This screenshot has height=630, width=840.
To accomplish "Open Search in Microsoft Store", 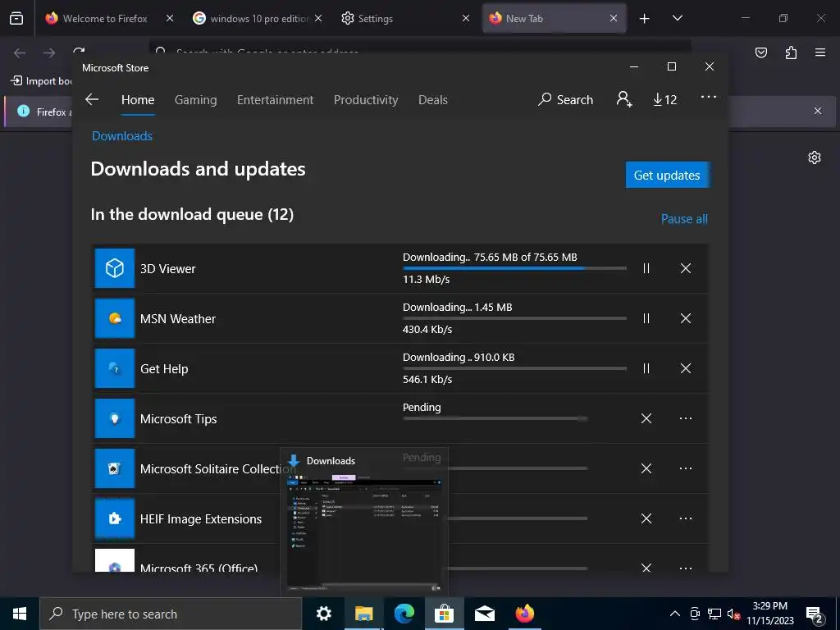I will click(566, 99).
